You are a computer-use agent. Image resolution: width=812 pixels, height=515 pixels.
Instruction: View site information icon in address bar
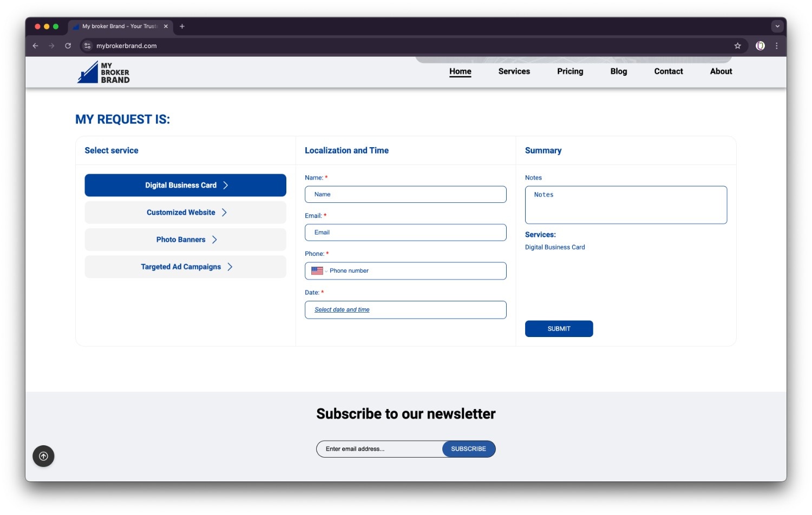click(88, 46)
